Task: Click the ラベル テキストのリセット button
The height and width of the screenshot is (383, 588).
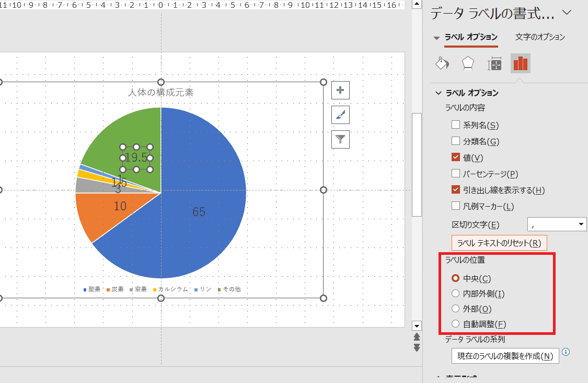Action: coord(499,243)
